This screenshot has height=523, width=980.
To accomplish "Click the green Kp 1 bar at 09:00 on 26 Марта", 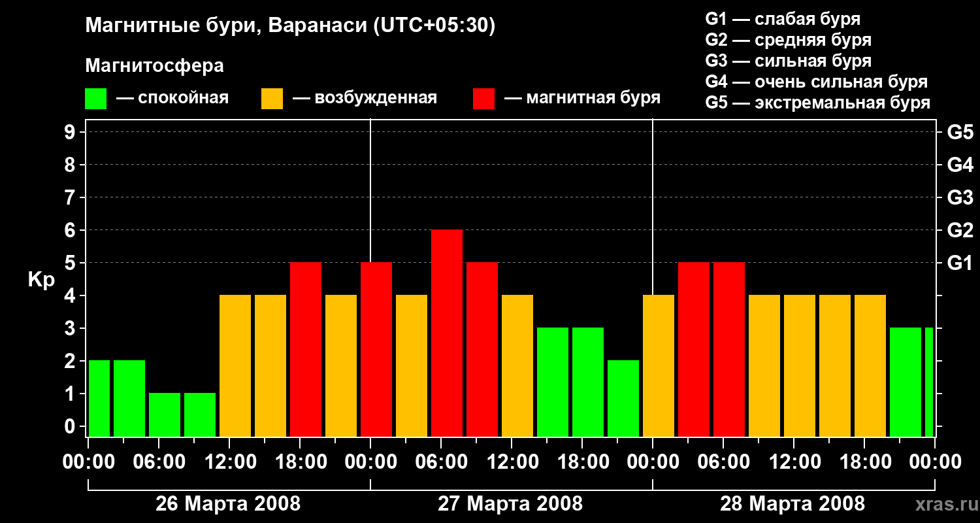I will (x=200, y=415).
